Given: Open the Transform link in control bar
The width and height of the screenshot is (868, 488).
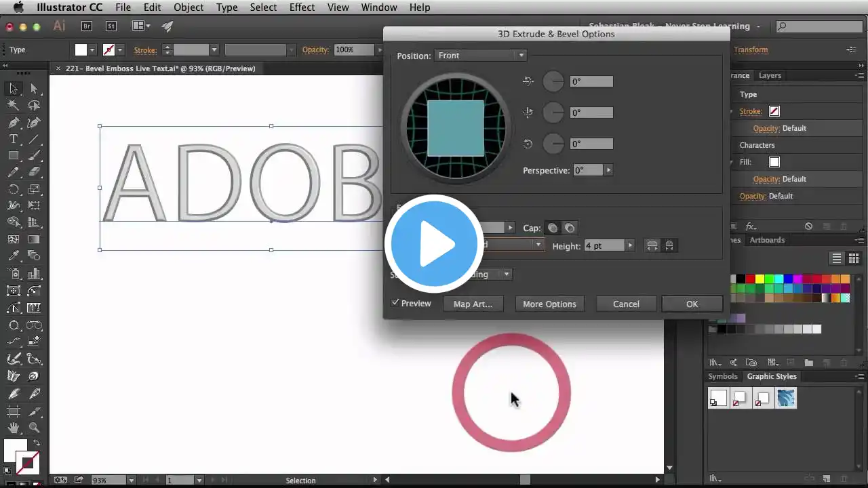Looking at the screenshot, I should (751, 49).
